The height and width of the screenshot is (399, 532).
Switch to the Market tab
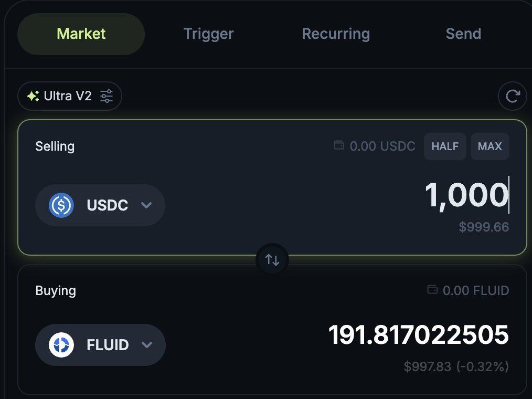pyautogui.click(x=81, y=34)
